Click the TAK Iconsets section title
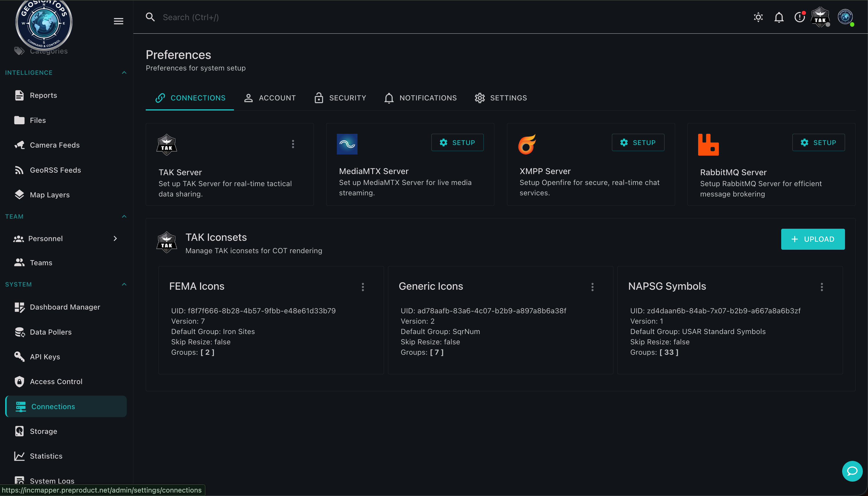Screen dimensions: 868x496 pos(216,237)
